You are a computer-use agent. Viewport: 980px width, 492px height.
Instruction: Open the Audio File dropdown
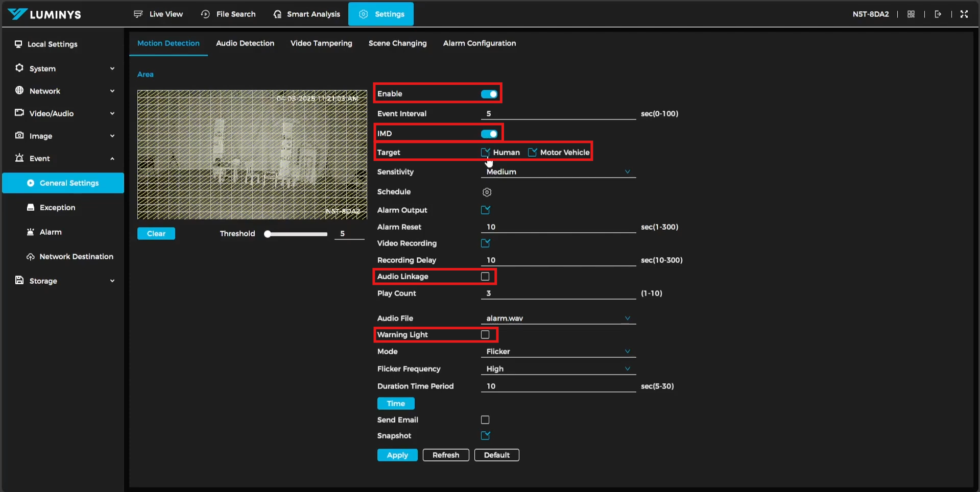(558, 318)
